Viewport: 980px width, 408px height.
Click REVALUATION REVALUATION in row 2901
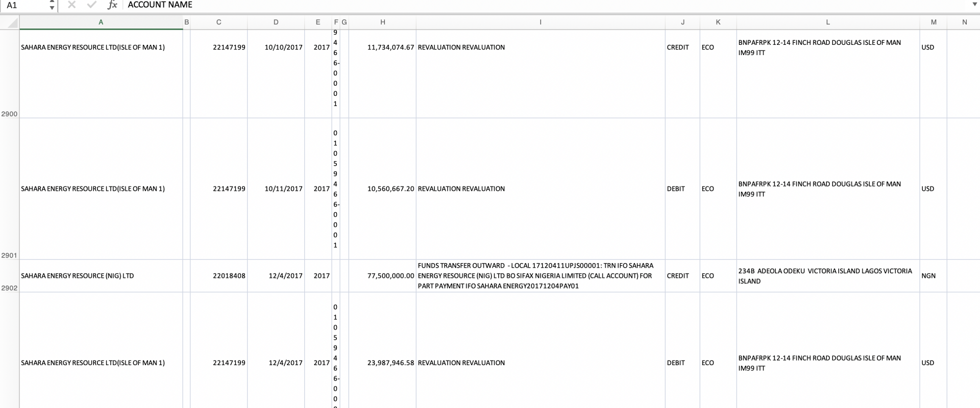tap(541, 189)
